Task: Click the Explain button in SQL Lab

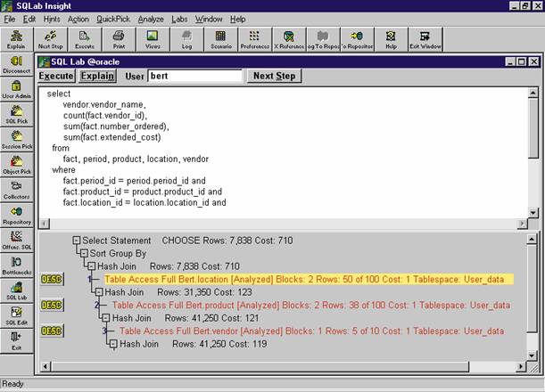Action: 97,76
